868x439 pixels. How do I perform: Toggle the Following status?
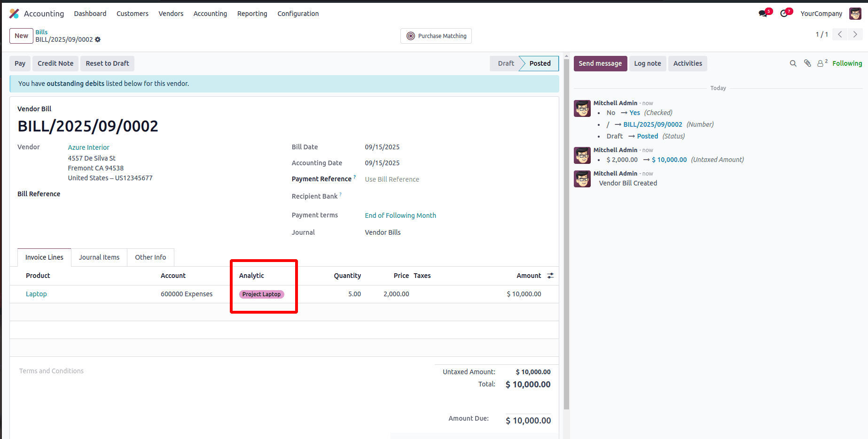tap(847, 63)
